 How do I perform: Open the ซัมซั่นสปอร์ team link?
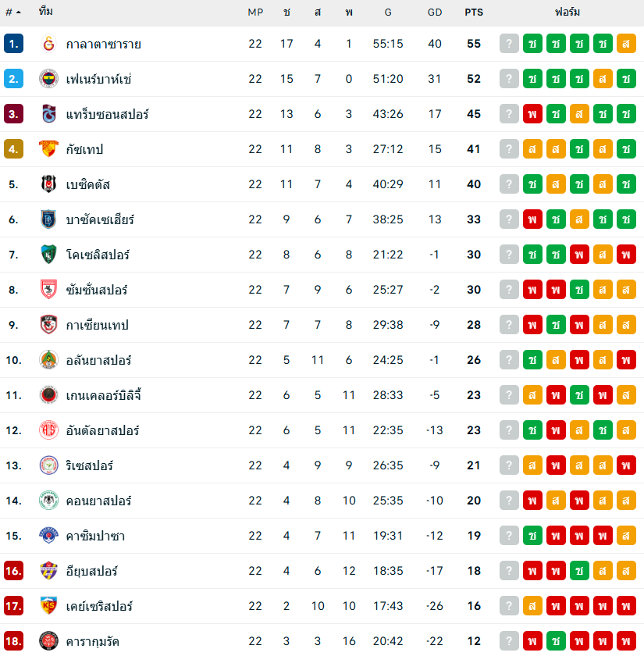pos(97,290)
